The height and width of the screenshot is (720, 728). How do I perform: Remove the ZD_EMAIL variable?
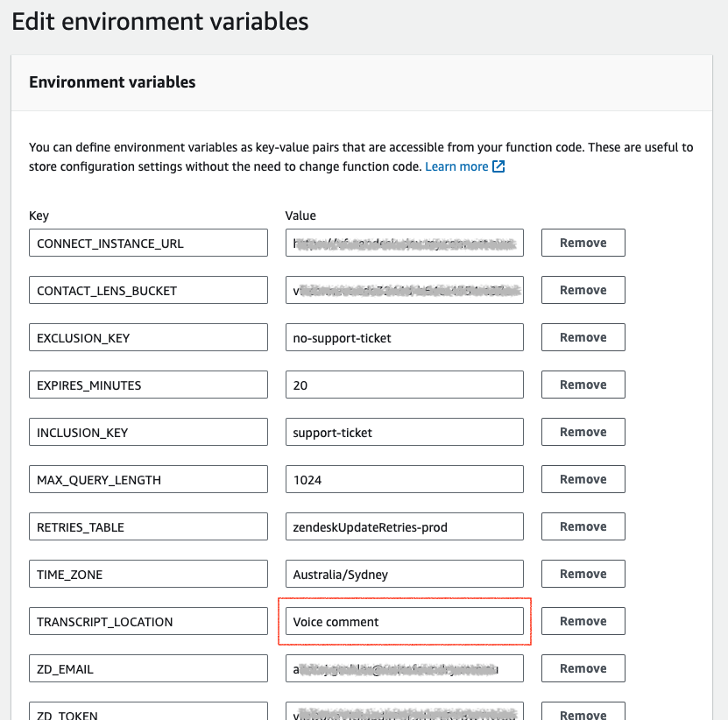coord(583,668)
